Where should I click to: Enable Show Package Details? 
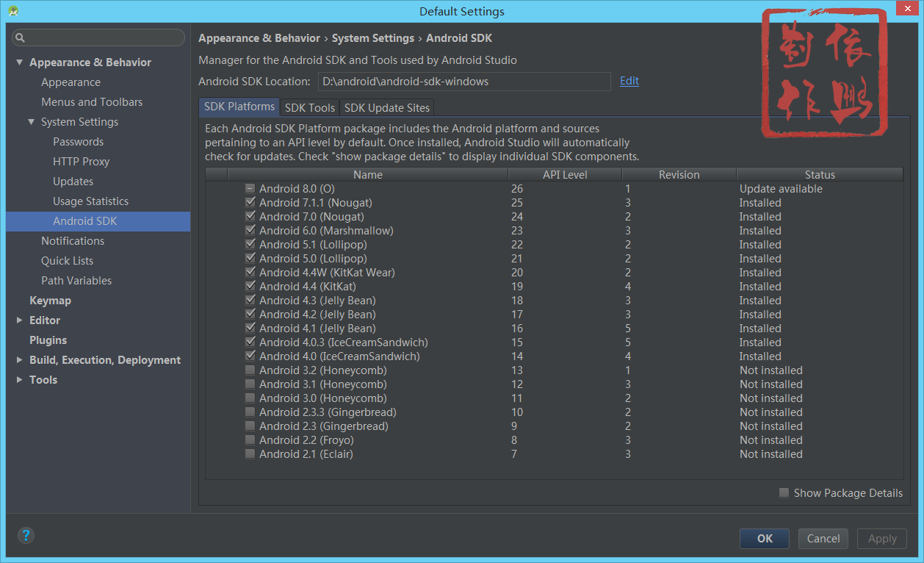[784, 493]
